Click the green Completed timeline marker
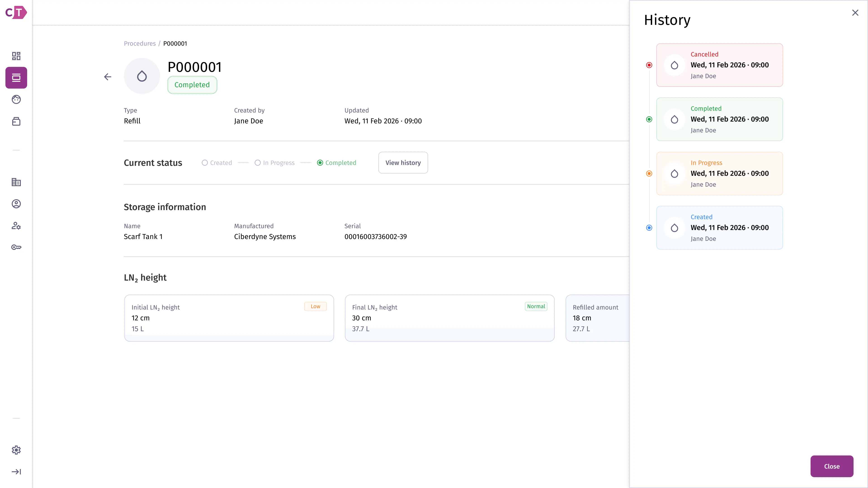868x488 pixels. point(649,119)
